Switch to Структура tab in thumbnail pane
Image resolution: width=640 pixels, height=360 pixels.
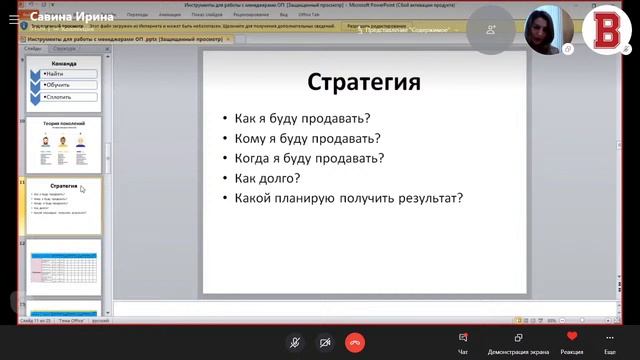click(64, 49)
